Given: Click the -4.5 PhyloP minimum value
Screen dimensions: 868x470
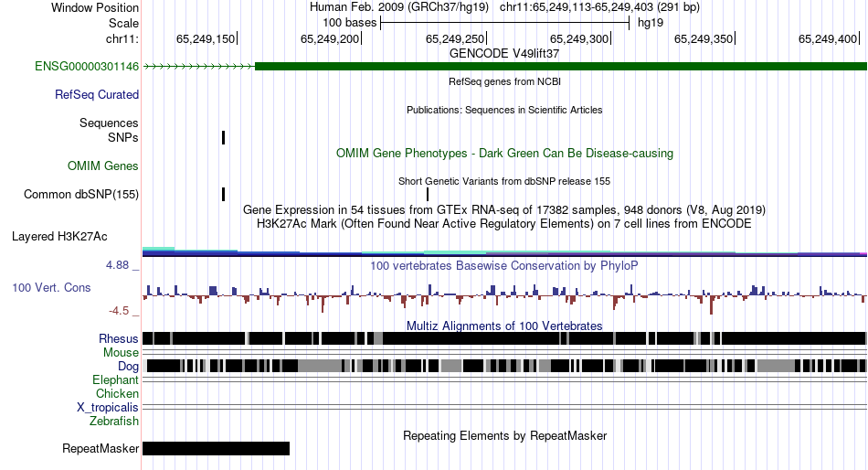Looking at the screenshot, I should pyautogui.click(x=119, y=311).
